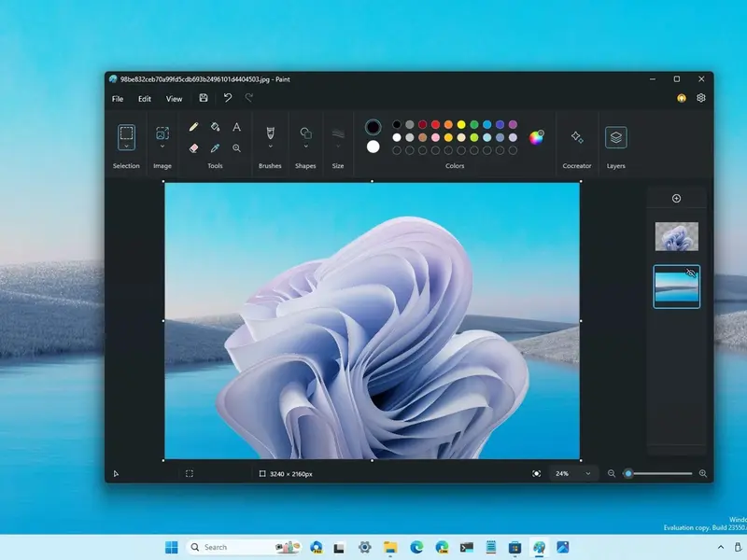Viewport: 747px width, 560px height.
Task: Select the secondary white color circle
Action: point(373,147)
